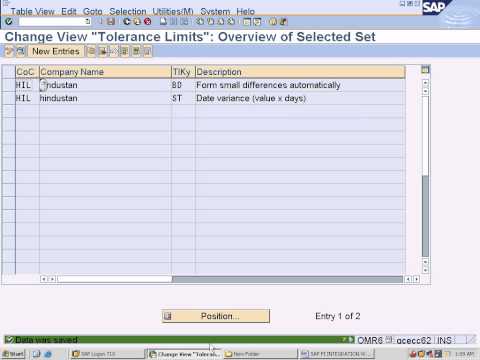Select the row marker for tolerance key ST
The image size is (480, 360).
coord(8,98)
